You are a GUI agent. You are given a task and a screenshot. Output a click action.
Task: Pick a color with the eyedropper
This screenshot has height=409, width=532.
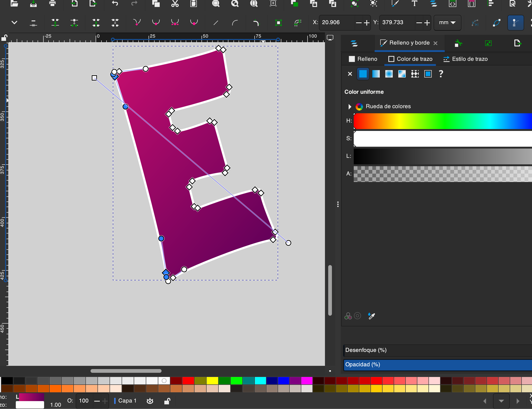372,316
